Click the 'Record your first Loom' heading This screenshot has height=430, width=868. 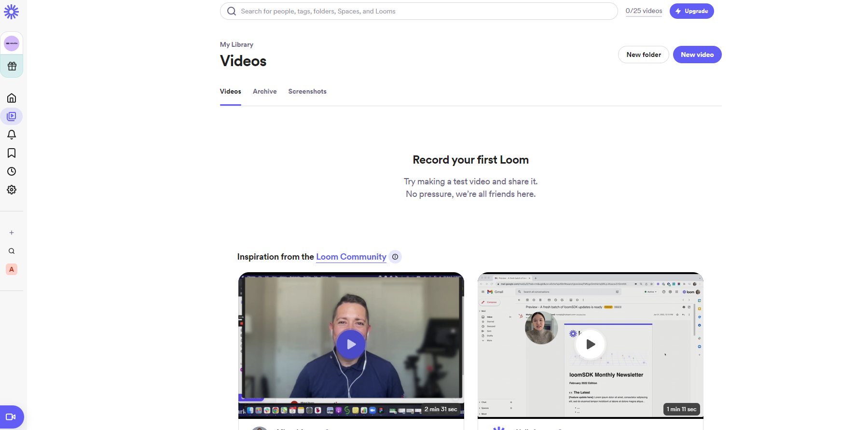[471, 160]
